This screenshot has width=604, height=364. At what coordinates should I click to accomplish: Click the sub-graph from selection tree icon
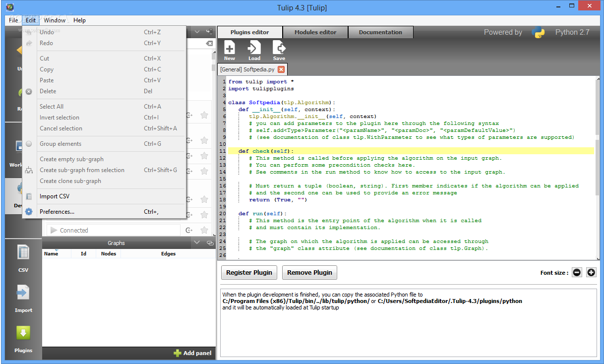(29, 170)
